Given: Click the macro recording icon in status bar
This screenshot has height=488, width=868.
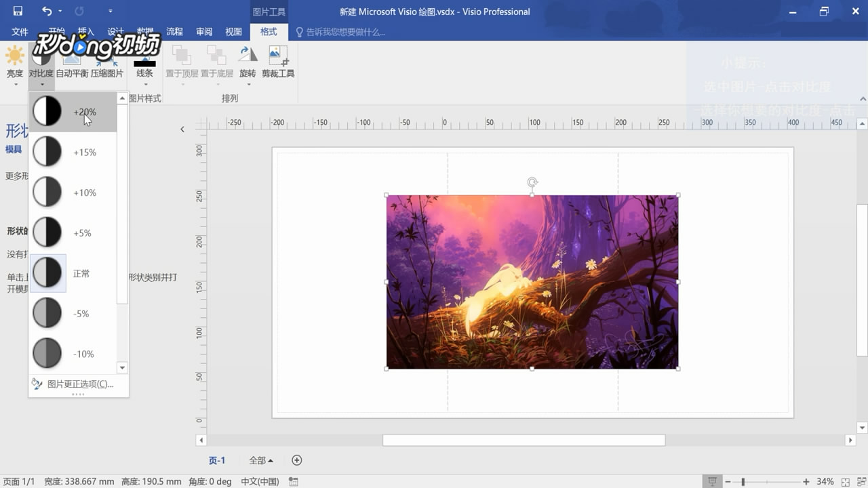Looking at the screenshot, I should tap(294, 482).
